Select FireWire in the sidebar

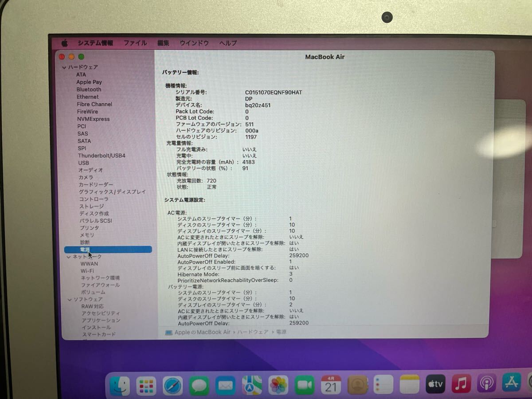coord(87,112)
